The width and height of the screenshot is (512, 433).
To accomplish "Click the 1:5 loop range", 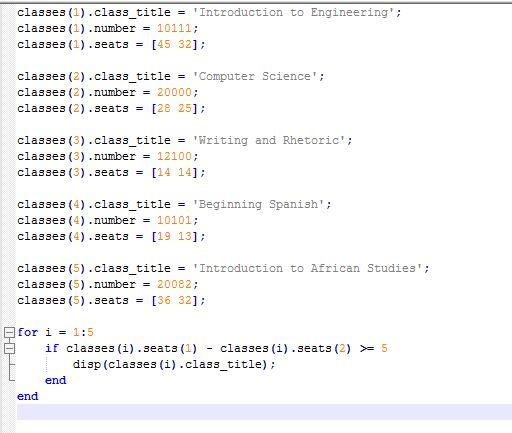I will coord(83,332).
